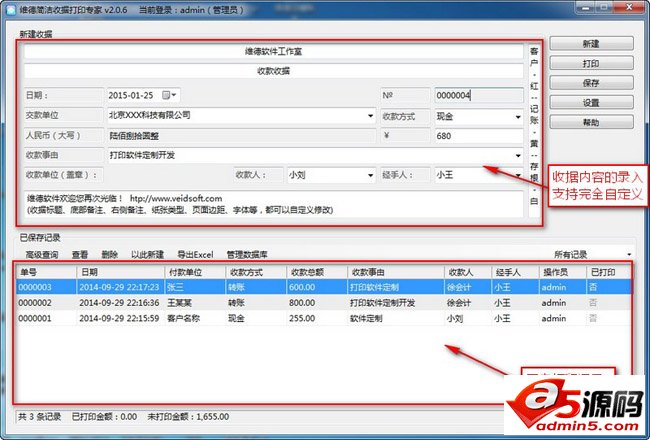Viewport: 650px width, 440px height.
Task: Click the 维德软件工作室 title field
Action: point(274,51)
